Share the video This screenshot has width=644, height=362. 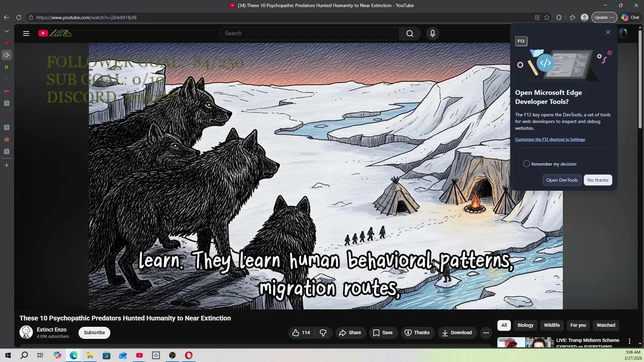tap(350, 332)
